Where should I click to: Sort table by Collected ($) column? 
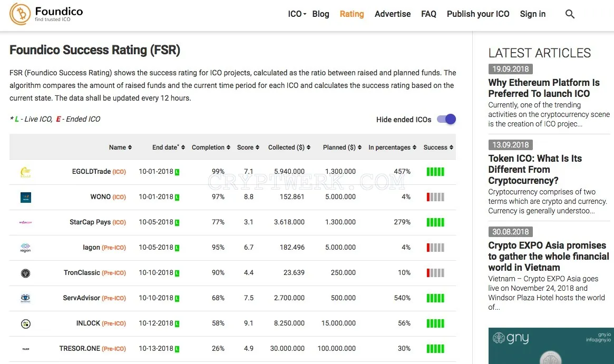[289, 147]
